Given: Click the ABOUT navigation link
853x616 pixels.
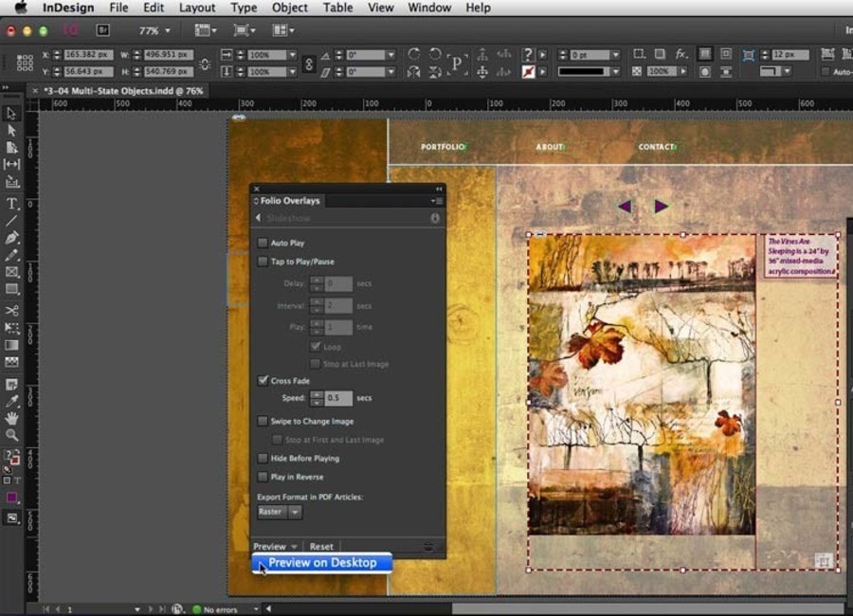Looking at the screenshot, I should 550,147.
